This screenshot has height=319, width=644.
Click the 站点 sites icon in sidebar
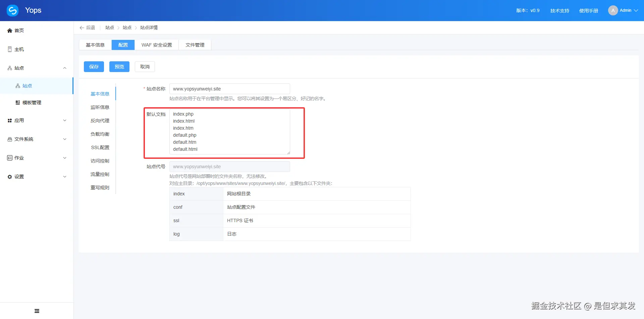click(9, 68)
